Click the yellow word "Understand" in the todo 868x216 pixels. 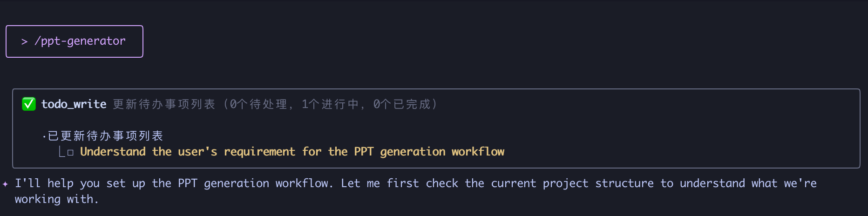click(x=113, y=152)
